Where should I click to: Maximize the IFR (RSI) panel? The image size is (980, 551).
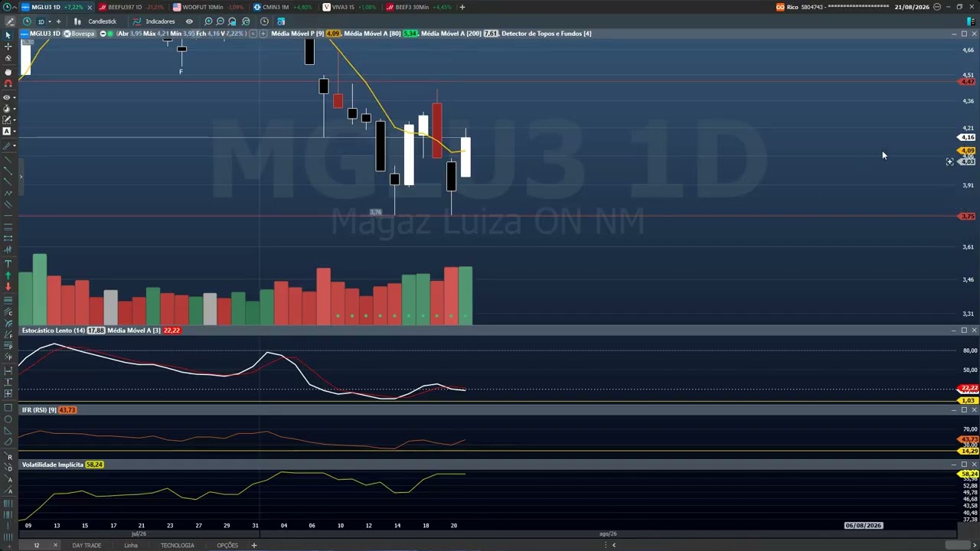pos(964,410)
